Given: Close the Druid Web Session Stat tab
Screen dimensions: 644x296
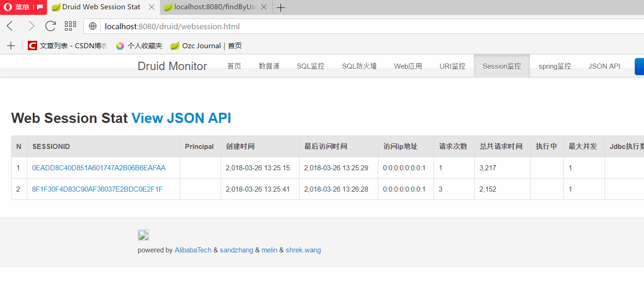Looking at the screenshot, I should (152, 7).
